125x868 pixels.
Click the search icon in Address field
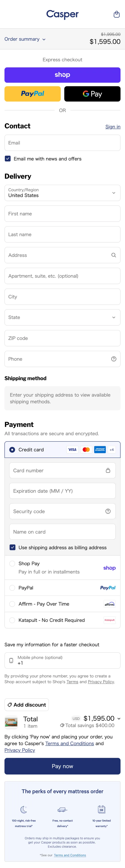click(x=114, y=255)
